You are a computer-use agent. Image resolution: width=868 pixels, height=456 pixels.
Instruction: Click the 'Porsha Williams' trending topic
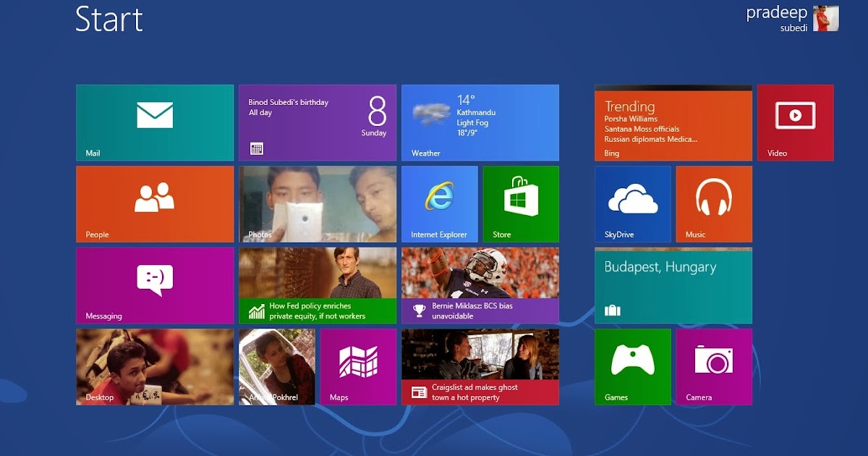point(631,119)
